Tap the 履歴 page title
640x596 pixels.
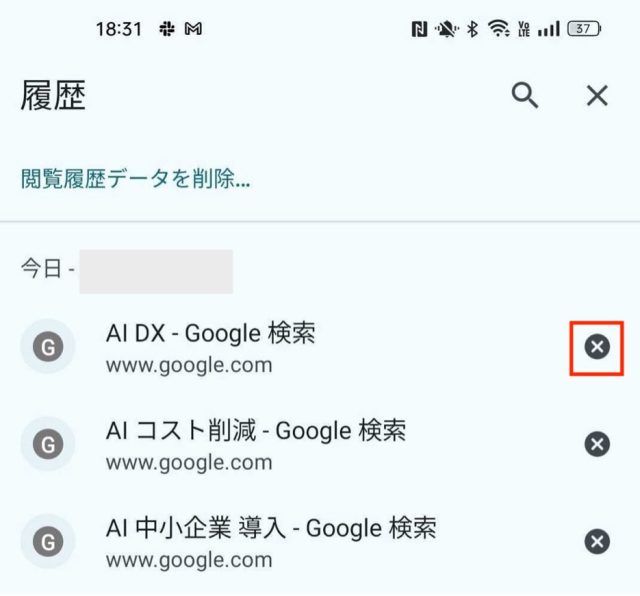(53, 96)
